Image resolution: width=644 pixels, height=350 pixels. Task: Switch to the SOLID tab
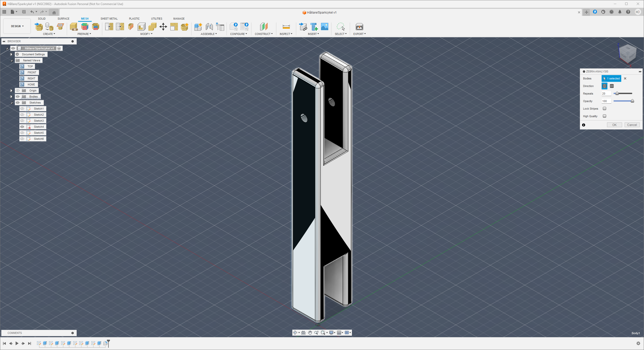(42, 19)
